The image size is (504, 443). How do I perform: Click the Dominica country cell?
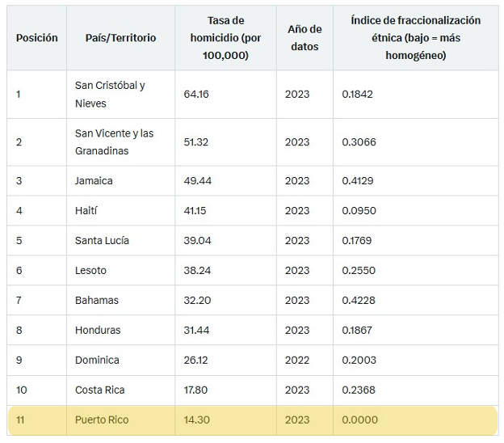click(97, 361)
